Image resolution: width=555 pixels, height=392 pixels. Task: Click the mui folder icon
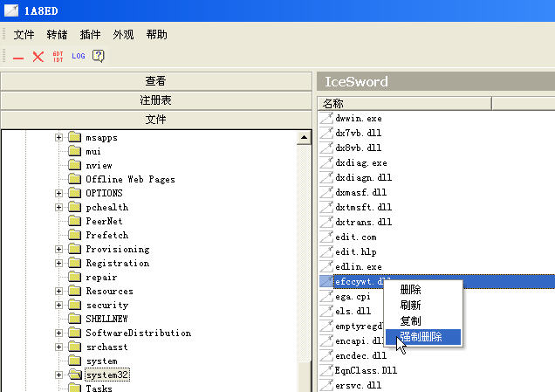[75, 151]
